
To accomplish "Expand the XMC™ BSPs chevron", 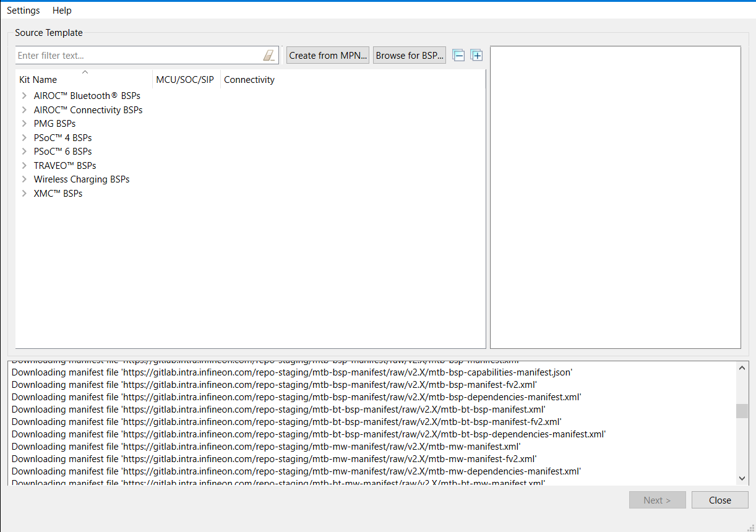I will [x=24, y=194].
